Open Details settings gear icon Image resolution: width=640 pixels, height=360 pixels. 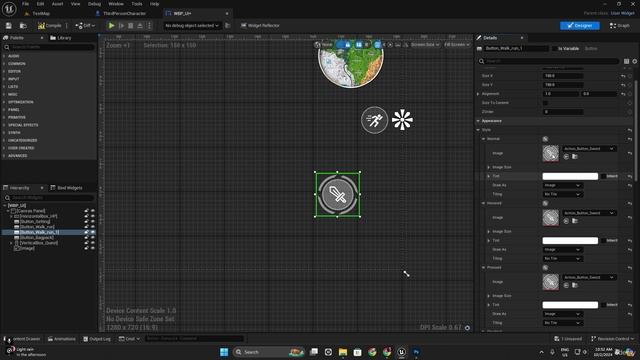tap(634, 61)
